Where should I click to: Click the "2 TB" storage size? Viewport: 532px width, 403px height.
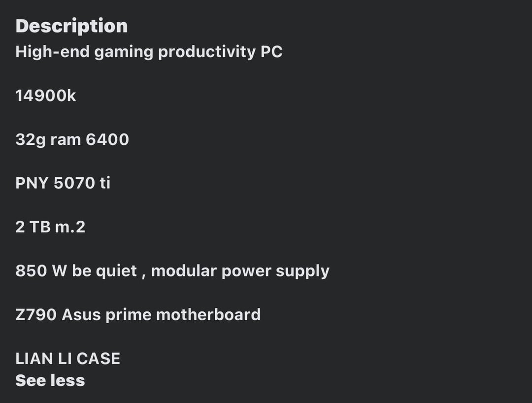coord(31,227)
